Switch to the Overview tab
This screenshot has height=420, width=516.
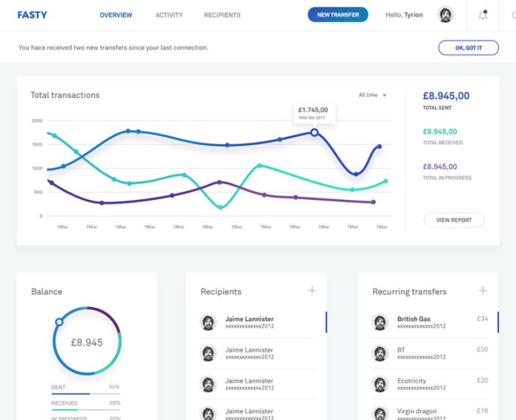pos(116,15)
